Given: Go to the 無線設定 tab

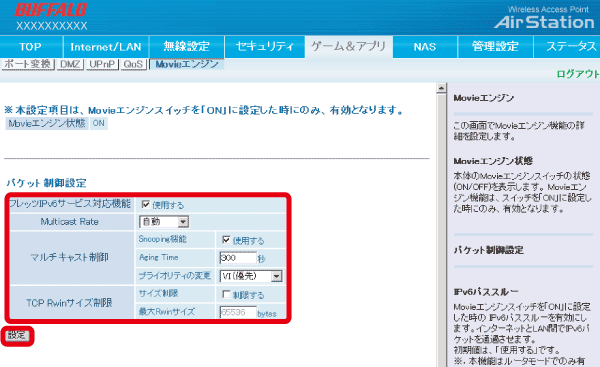Looking at the screenshot, I should (x=187, y=47).
